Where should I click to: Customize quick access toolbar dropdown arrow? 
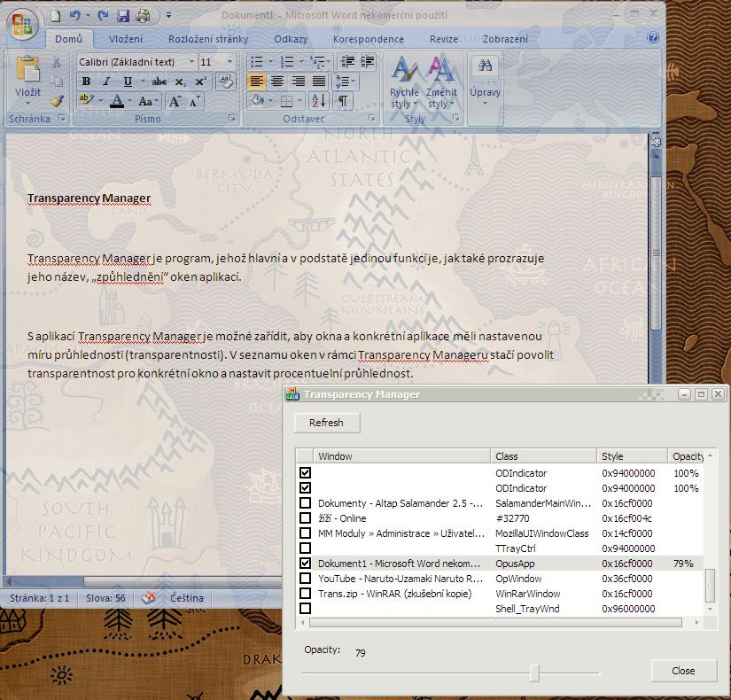168,16
